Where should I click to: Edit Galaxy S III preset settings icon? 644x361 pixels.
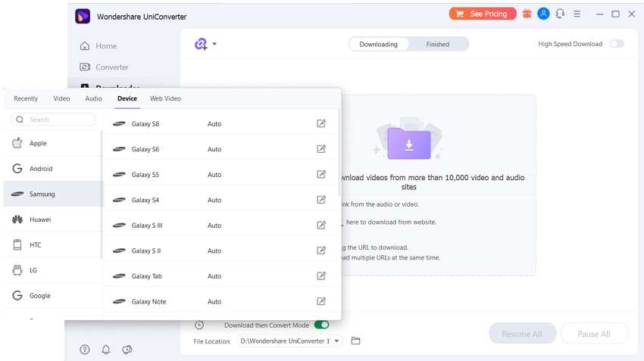pyautogui.click(x=321, y=226)
